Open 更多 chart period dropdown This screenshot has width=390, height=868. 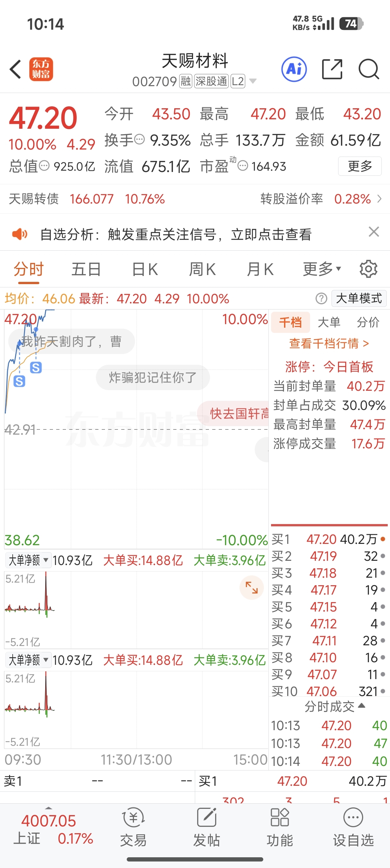[322, 269]
